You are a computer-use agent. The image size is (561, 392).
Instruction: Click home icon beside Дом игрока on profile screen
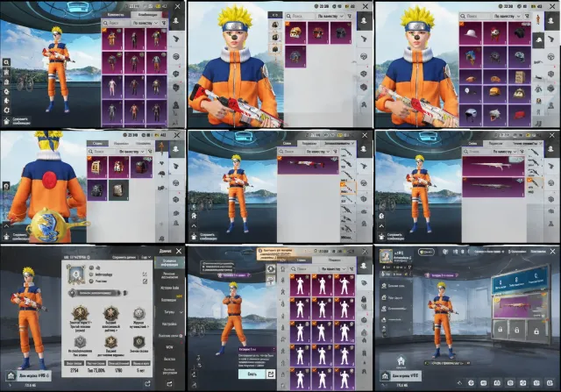[x=11, y=375]
